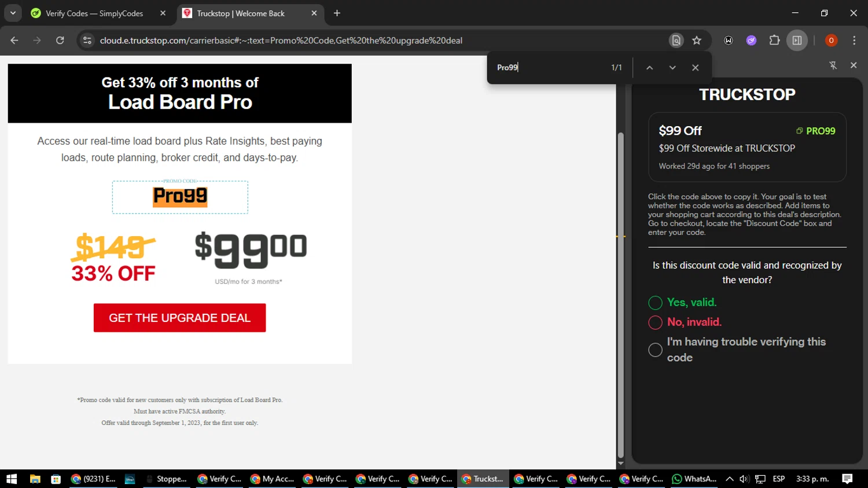Open network status tray icon
The width and height of the screenshot is (868, 488).
760,479
